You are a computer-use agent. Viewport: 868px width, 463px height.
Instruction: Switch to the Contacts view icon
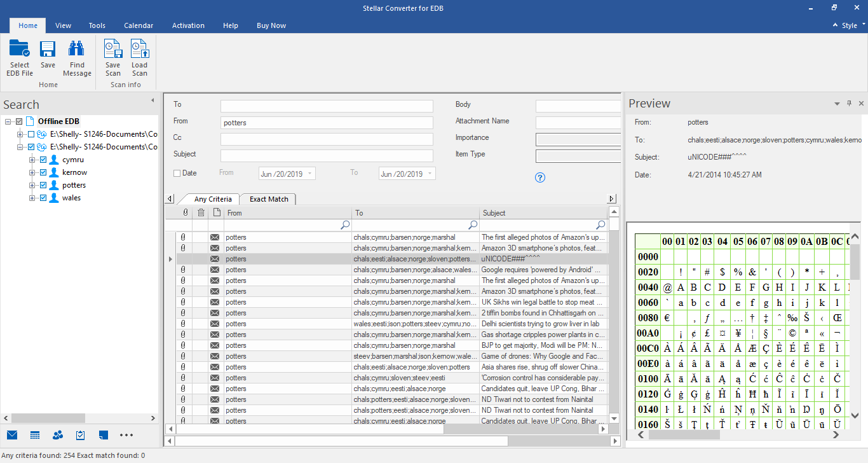click(x=58, y=435)
